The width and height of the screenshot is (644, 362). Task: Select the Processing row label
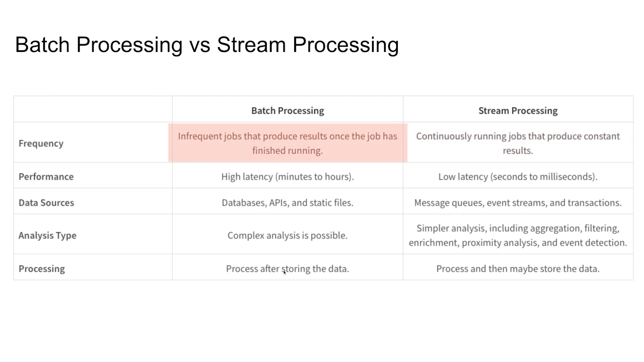tap(42, 268)
